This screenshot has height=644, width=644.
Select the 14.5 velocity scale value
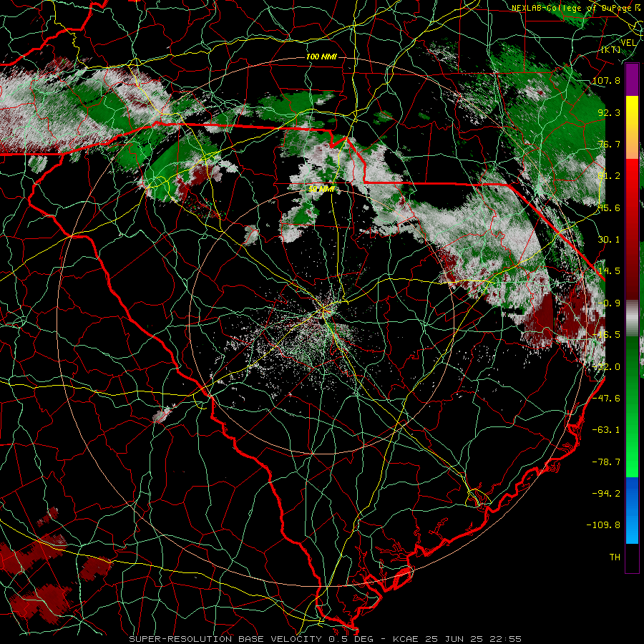click(x=609, y=270)
